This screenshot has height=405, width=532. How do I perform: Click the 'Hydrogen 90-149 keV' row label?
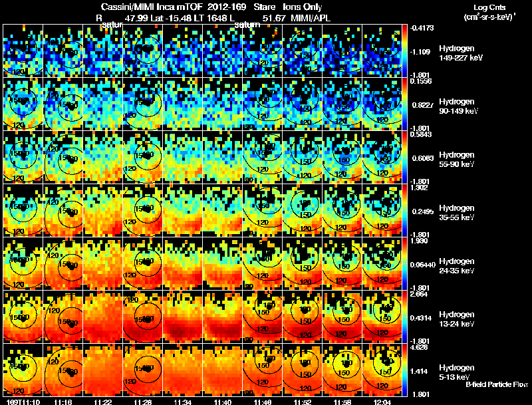tap(458, 106)
